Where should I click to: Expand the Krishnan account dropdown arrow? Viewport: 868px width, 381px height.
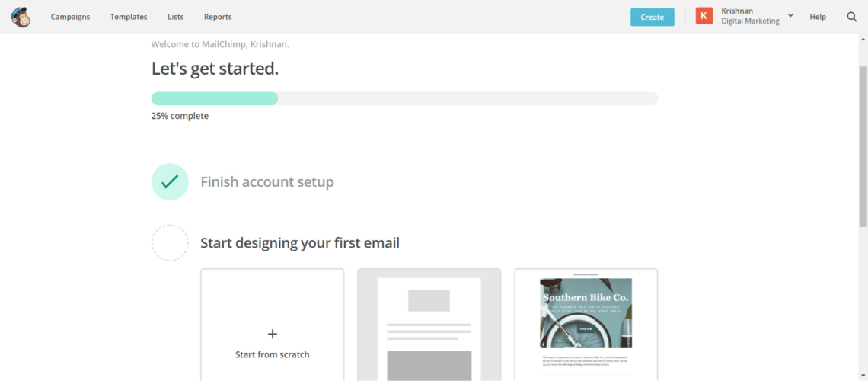790,15
